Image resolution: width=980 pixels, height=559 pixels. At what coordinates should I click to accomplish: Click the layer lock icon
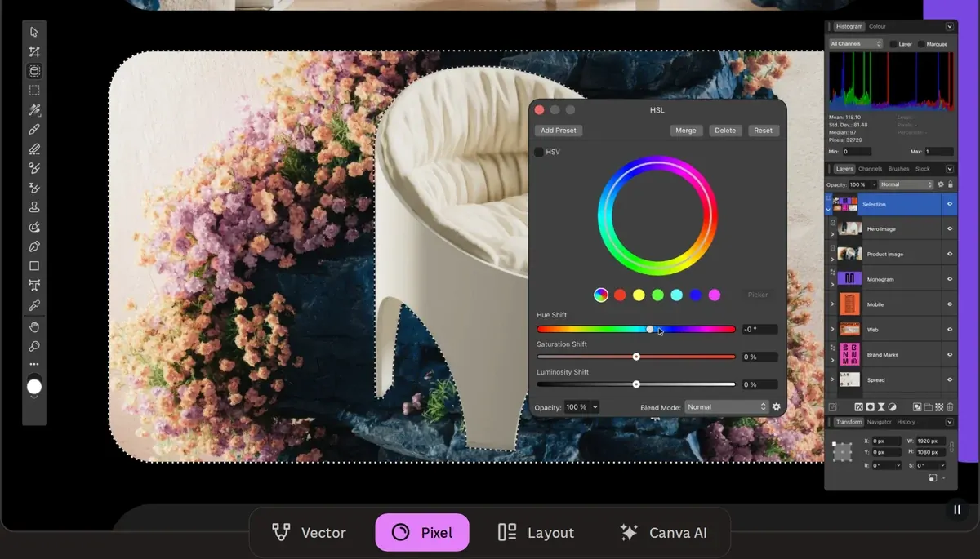(x=950, y=184)
